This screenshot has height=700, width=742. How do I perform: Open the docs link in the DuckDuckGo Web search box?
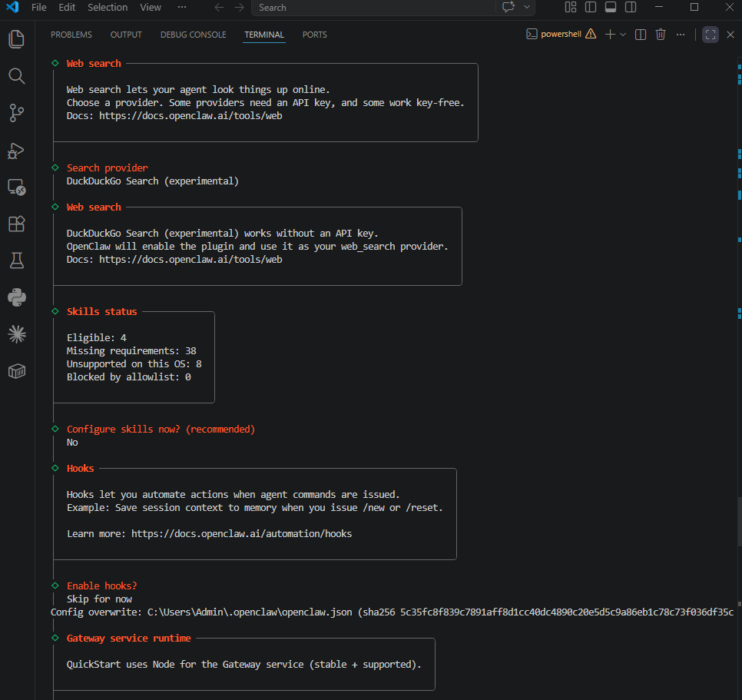point(190,260)
